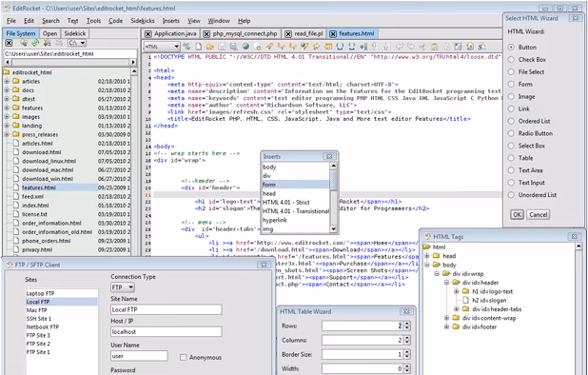Close the php_mysql_connect.php tab via its X
The height and width of the screenshot is (375, 588).
pos(206,34)
